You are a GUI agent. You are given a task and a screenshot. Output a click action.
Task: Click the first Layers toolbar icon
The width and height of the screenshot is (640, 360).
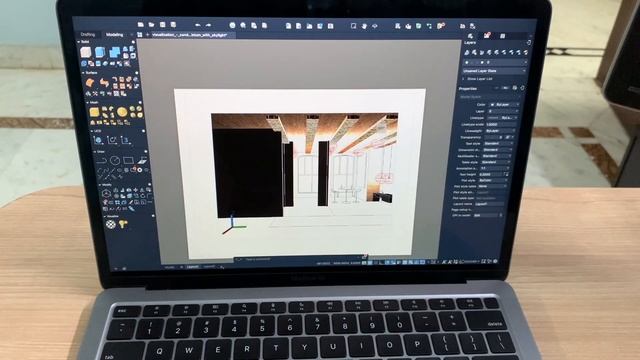tap(467, 52)
